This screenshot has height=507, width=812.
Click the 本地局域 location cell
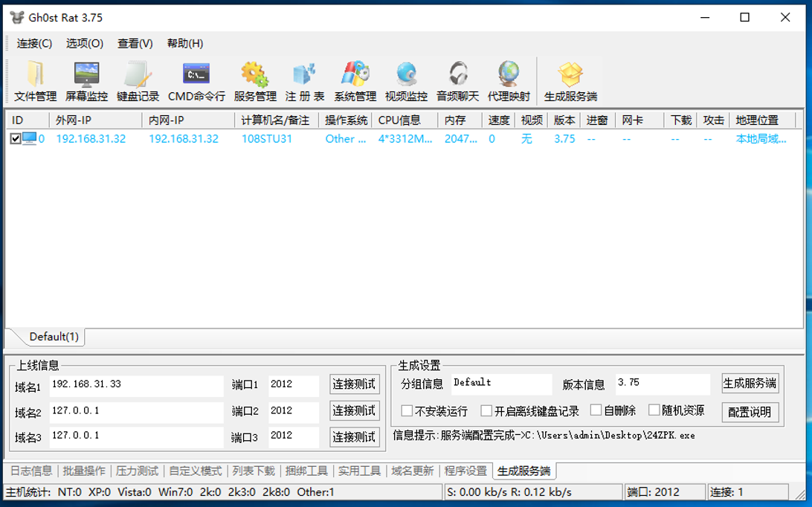(761, 139)
